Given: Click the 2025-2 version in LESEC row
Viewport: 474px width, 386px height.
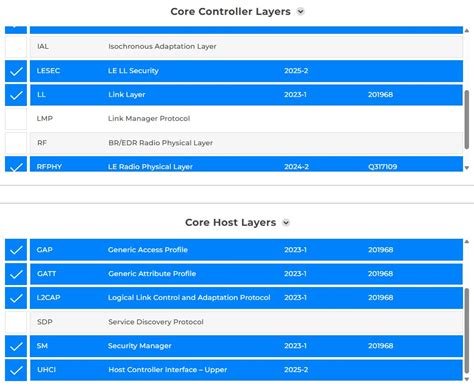Looking at the screenshot, I should click(296, 71).
